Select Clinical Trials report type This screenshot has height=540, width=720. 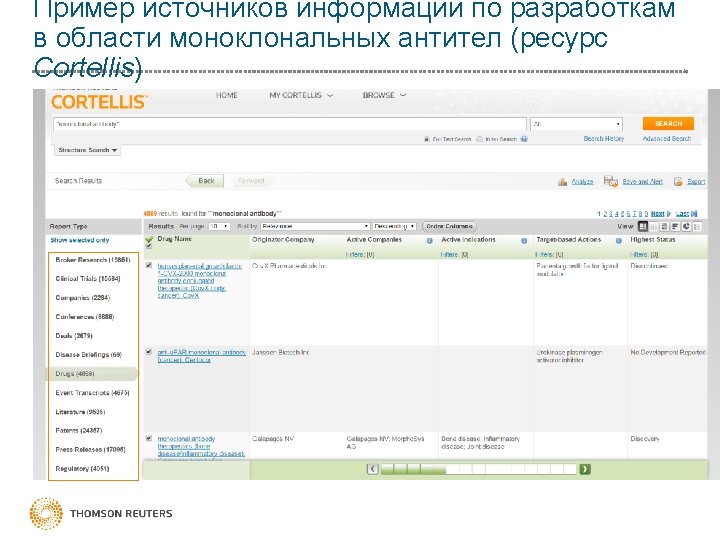coord(88,279)
